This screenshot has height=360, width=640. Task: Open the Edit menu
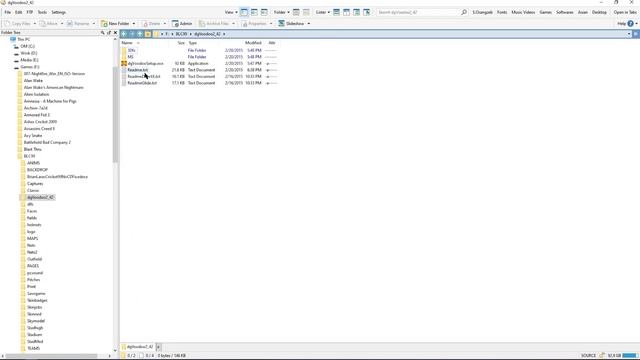click(19, 12)
